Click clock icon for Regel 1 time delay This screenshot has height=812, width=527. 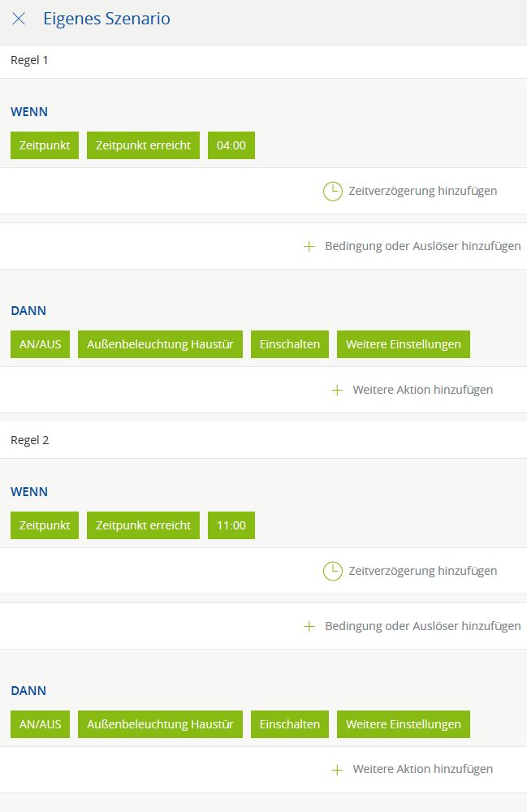pyautogui.click(x=333, y=191)
